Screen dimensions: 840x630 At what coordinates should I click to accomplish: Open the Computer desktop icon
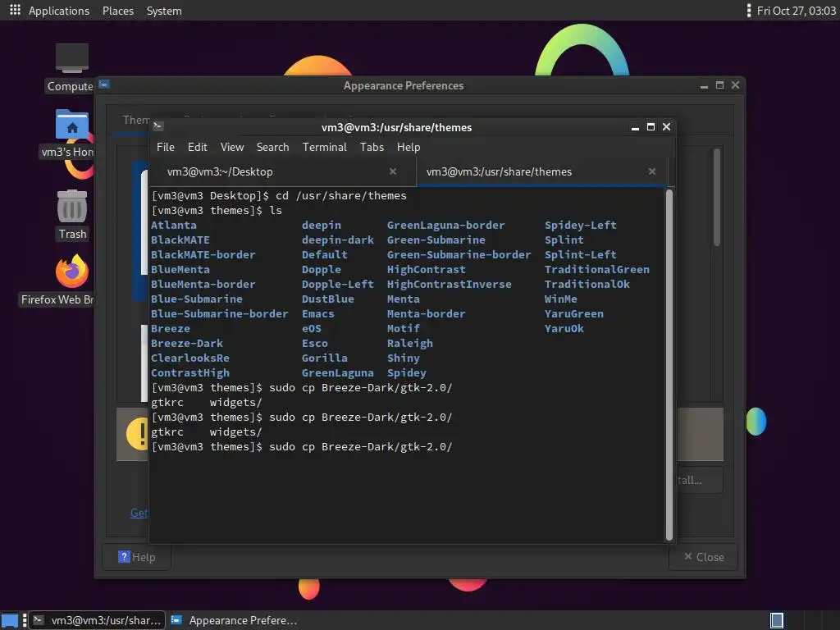pos(72,58)
